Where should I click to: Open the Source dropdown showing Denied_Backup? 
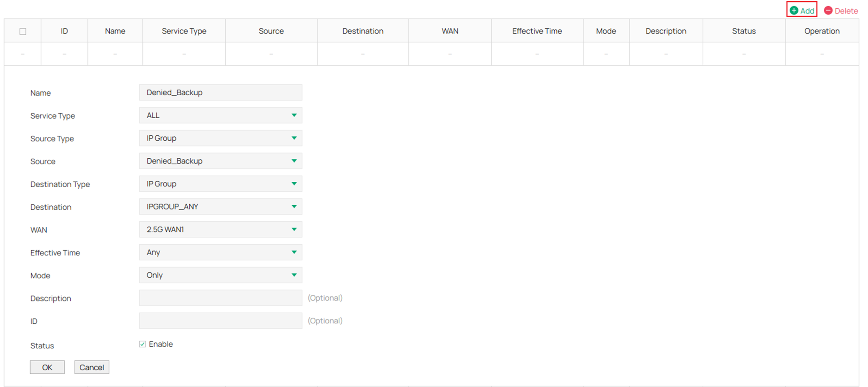[221, 161]
